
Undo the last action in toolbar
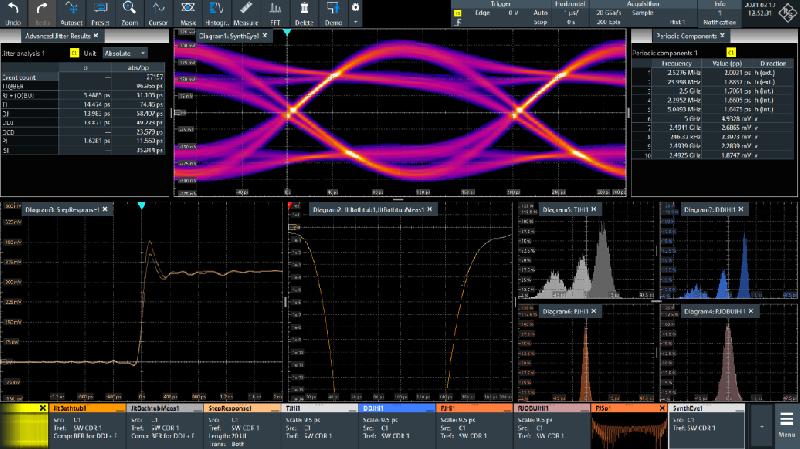13,13
